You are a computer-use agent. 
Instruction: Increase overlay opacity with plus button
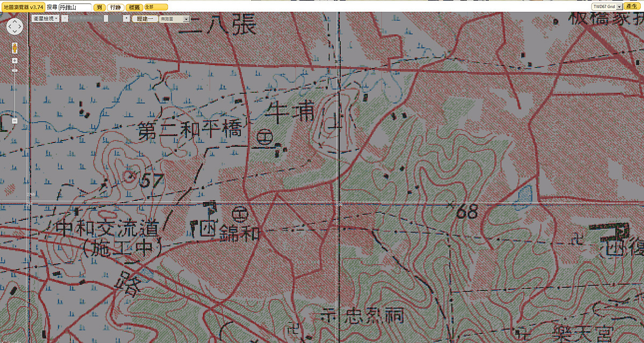pyautogui.click(x=127, y=18)
